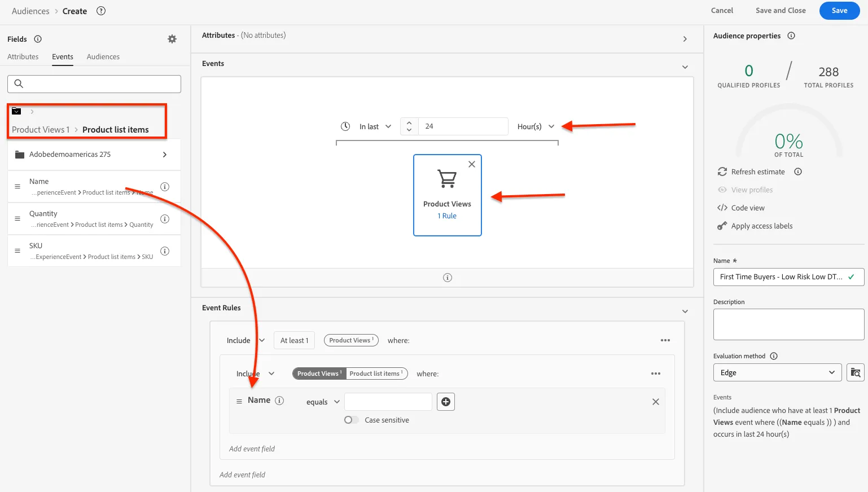Click the Save button
Image resolution: width=868 pixels, height=492 pixels.
point(840,11)
